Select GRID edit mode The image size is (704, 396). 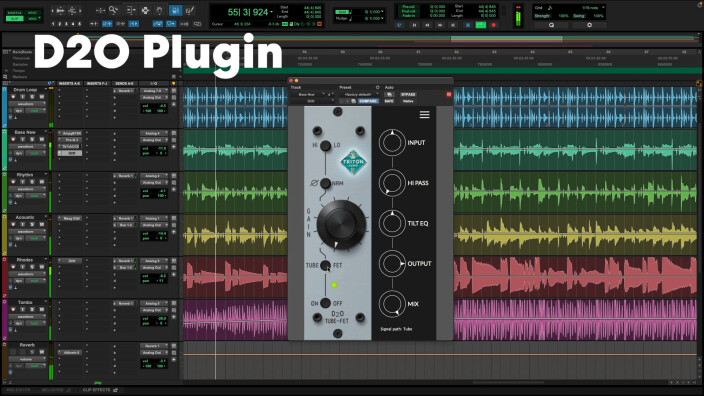[x=33, y=18]
